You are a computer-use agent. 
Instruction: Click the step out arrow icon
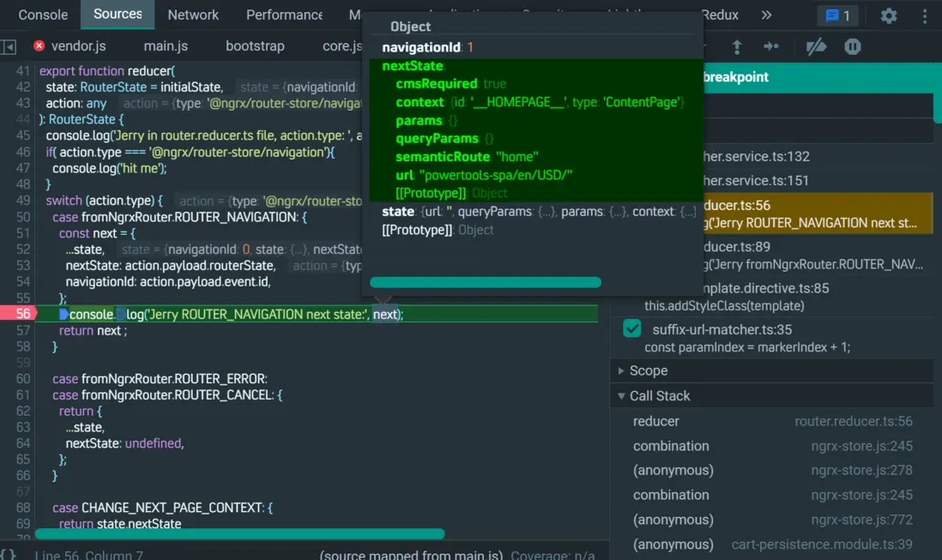tap(736, 46)
